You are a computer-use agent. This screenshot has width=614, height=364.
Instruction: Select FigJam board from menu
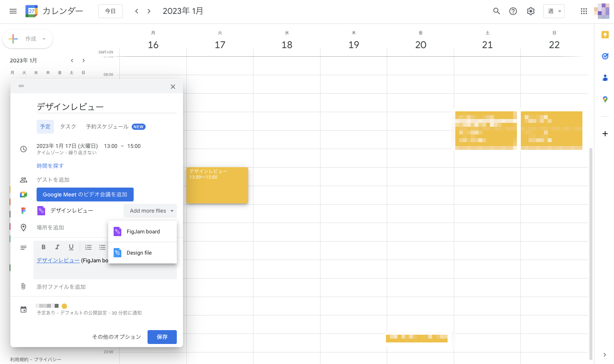click(x=143, y=231)
